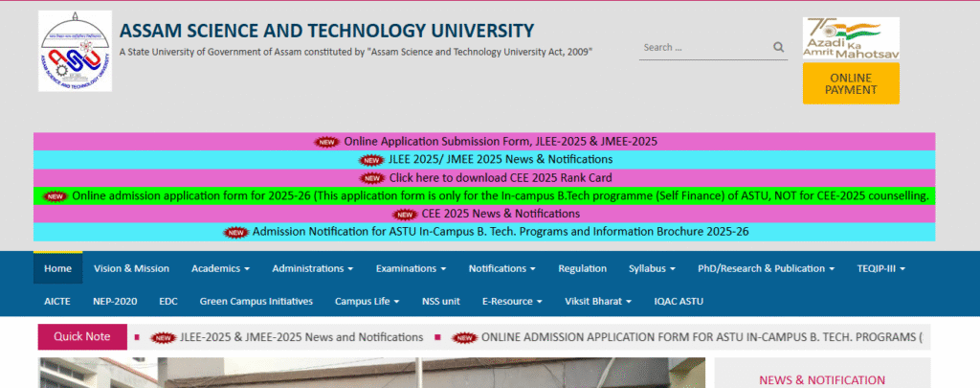The width and height of the screenshot is (980, 388).
Task: Click NEW badge beside ONLINE ADMISSION APPLICATION ticker
Action: 465,338
